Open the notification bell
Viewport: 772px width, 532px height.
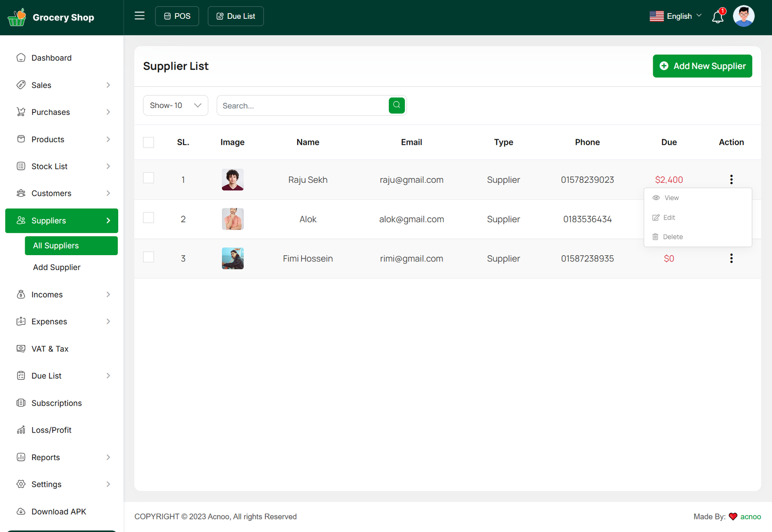tap(717, 17)
